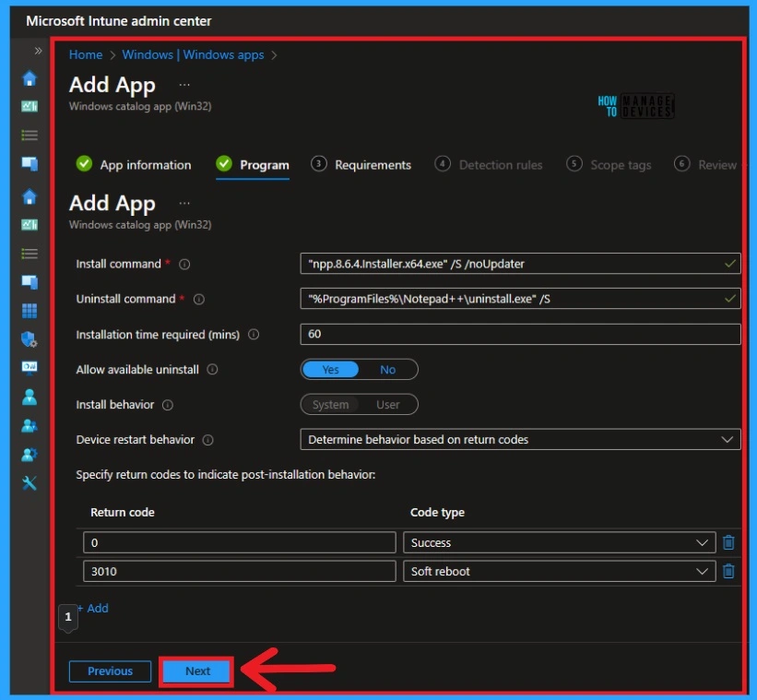Open the Detection rules step

point(488,164)
